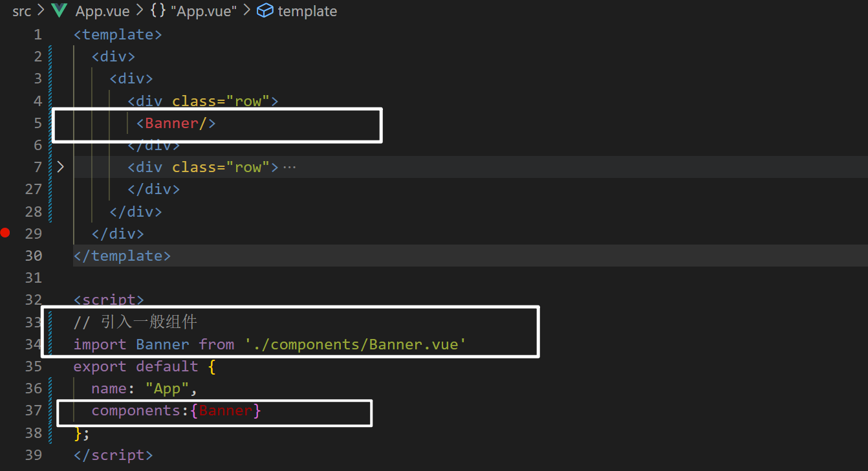Click './components/Banner.vue' import path string
Image resolution: width=868 pixels, height=471 pixels.
pos(356,344)
